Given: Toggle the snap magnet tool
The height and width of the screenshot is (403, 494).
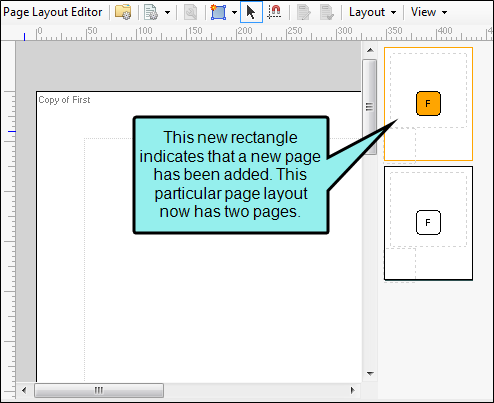Looking at the screenshot, I should [275, 12].
